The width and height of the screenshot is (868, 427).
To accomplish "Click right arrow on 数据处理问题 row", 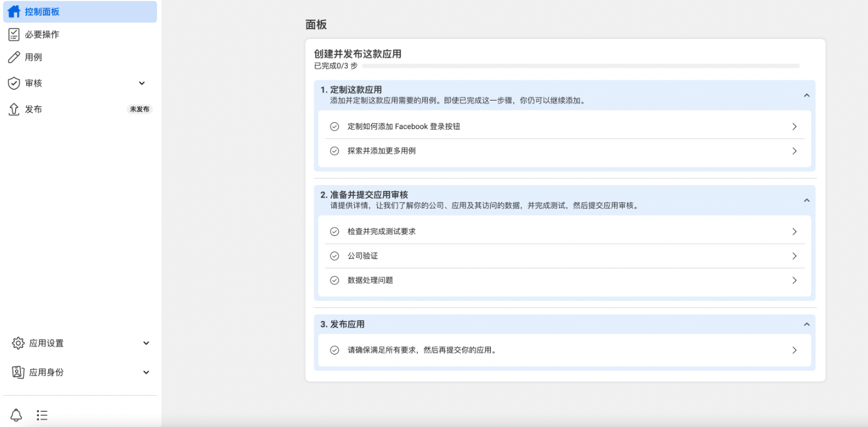I will tap(794, 280).
